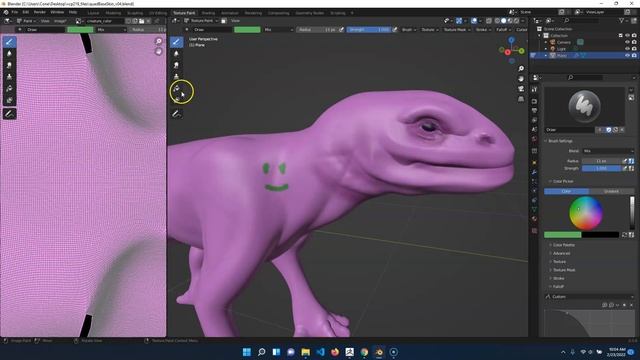Image resolution: width=640 pixels, height=360 pixels.
Task: Expand the Advanced panel
Action: point(561,253)
